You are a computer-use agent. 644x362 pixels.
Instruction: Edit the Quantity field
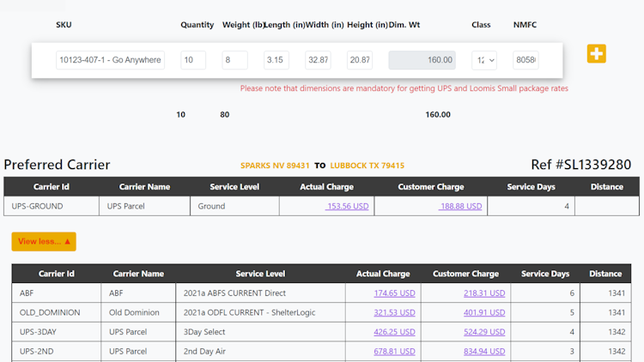(193, 60)
